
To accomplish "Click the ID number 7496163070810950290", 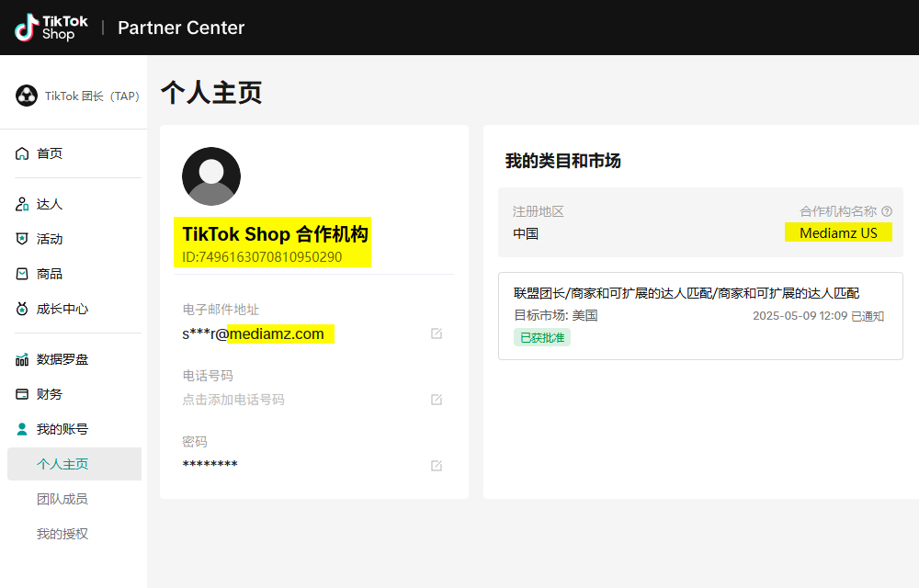I will (262, 257).
